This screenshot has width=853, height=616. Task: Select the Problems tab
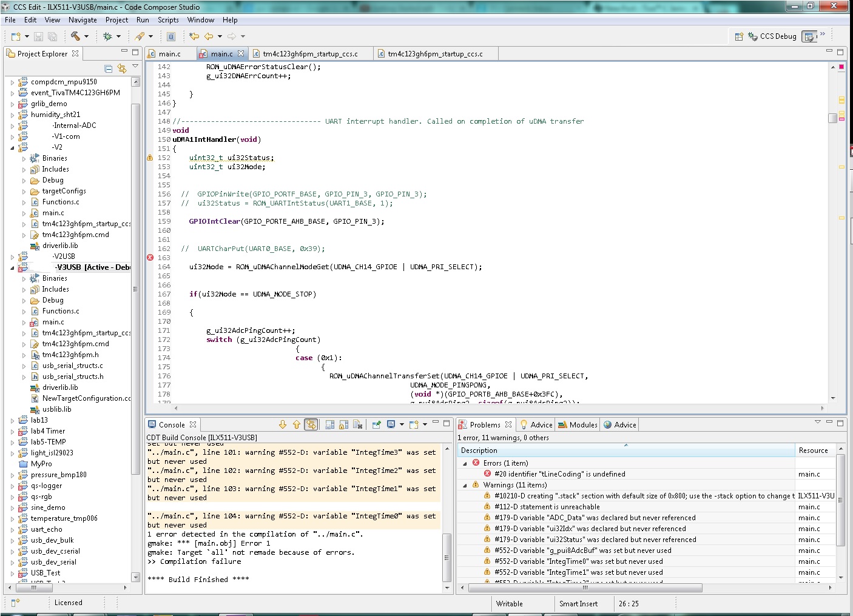485,425
